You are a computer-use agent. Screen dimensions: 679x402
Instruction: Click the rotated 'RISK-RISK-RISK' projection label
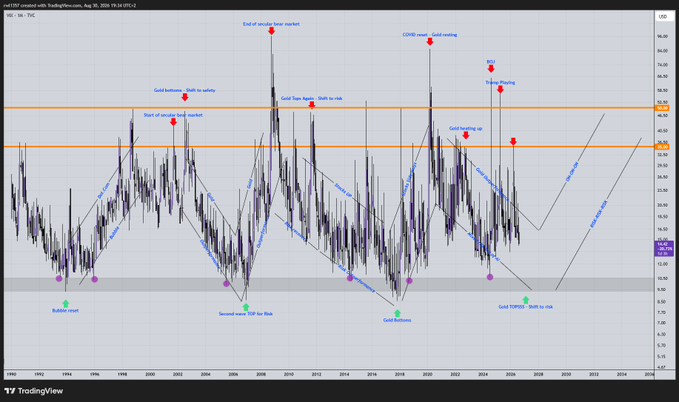point(599,214)
